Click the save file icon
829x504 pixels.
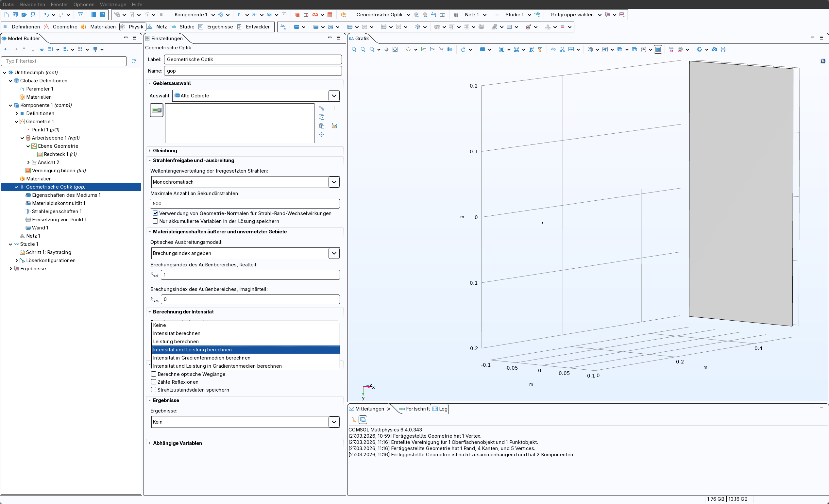click(x=33, y=15)
